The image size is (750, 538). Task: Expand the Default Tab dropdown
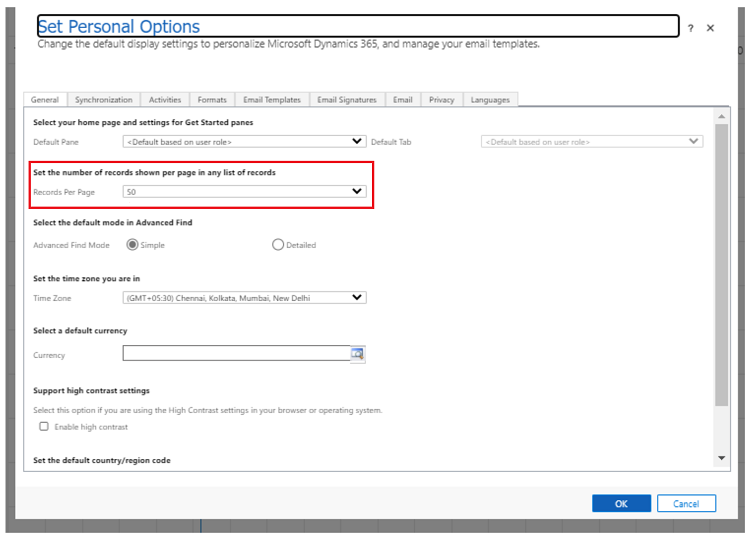(592, 142)
